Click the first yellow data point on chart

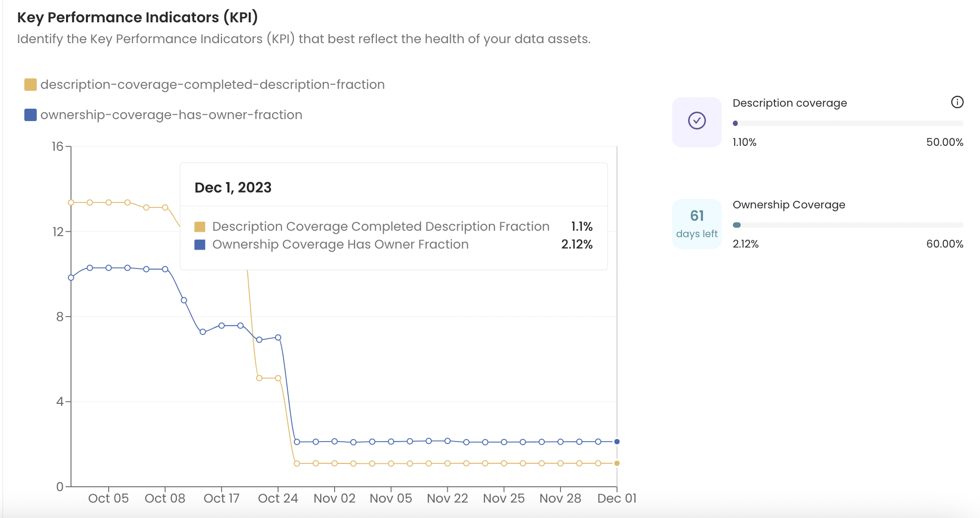click(x=71, y=202)
